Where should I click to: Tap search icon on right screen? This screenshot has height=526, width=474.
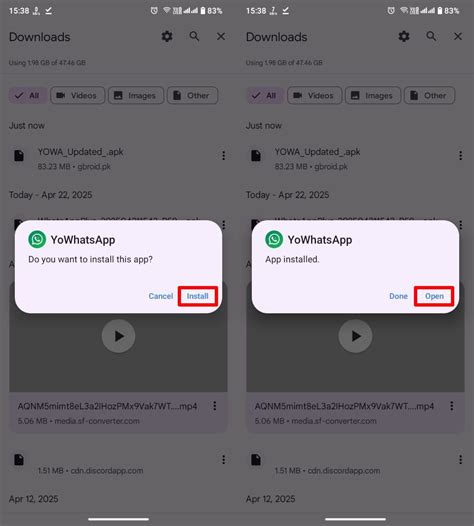(431, 36)
